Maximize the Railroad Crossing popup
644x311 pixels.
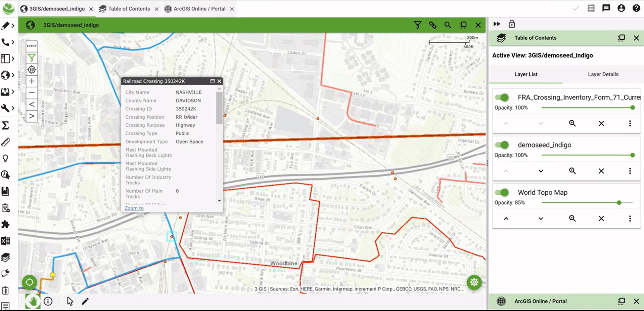point(212,81)
